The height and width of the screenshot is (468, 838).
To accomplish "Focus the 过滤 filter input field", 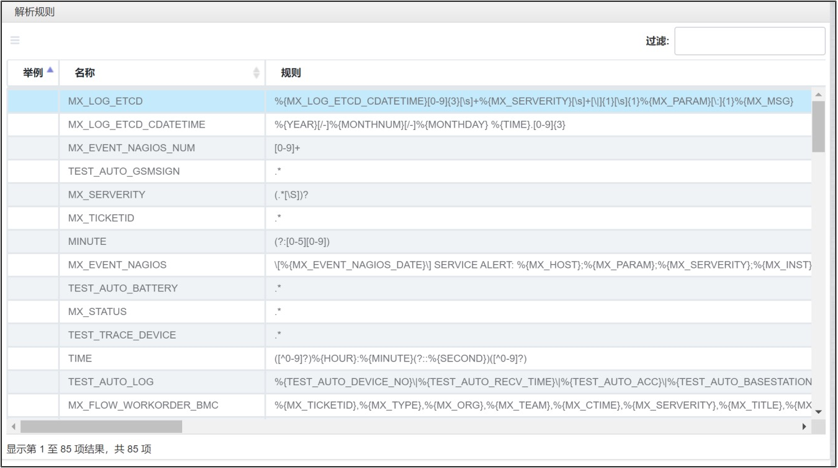I will click(749, 41).
